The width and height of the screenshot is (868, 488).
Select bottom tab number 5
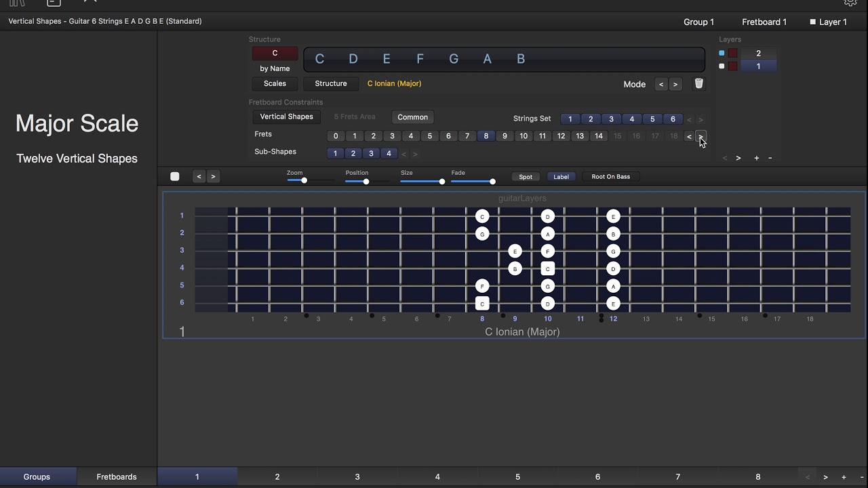[x=517, y=477]
